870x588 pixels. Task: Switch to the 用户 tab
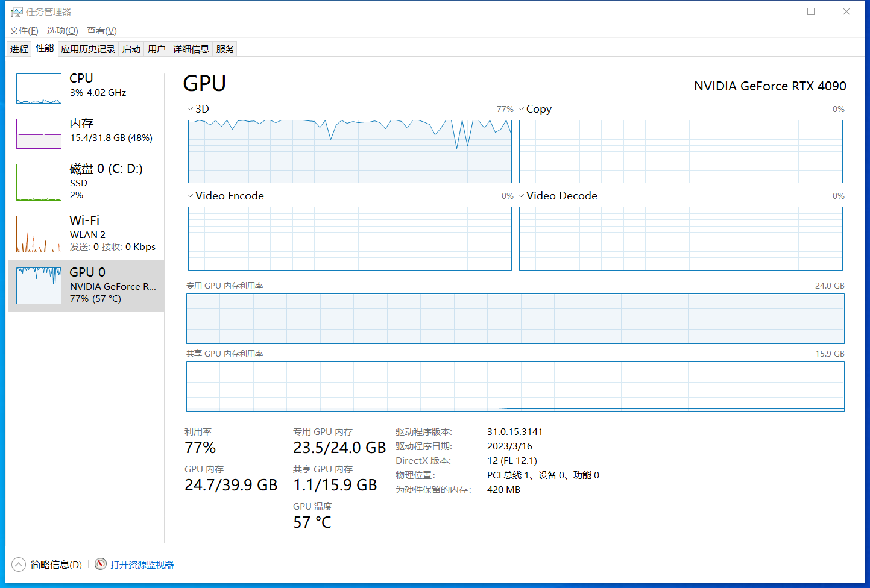pyautogui.click(x=157, y=49)
